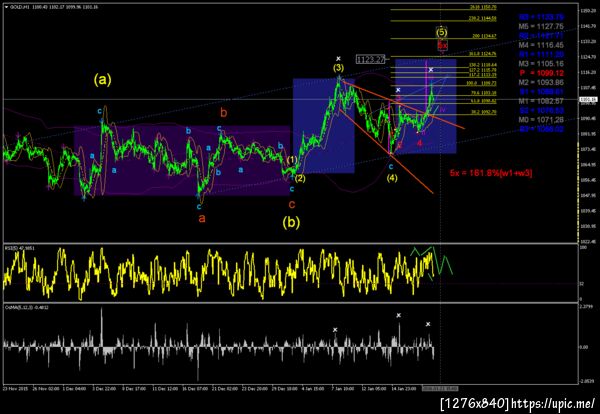Select the pivot label M1 = 1082.57
This screenshot has height=414, width=600.
(541, 101)
